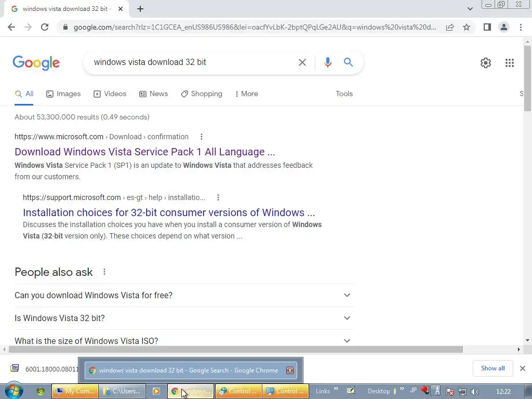Click the Chrome window preview thumbnail
Image resolution: width=532 pixels, height=399 pixels.
191,370
